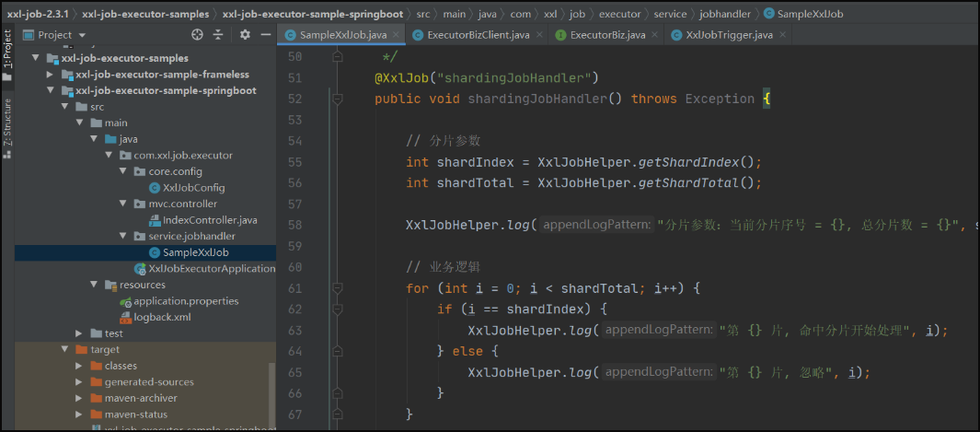This screenshot has width=980, height=432.
Task: Expand the xxl-job-executor-sample-frameless node arrow
Action: [50, 75]
